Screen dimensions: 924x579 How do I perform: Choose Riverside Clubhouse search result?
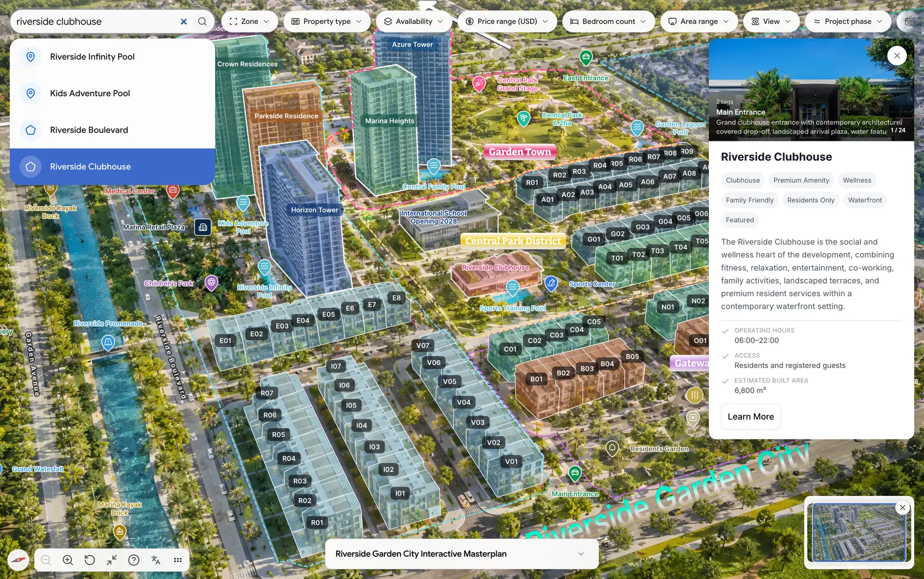coord(112,166)
